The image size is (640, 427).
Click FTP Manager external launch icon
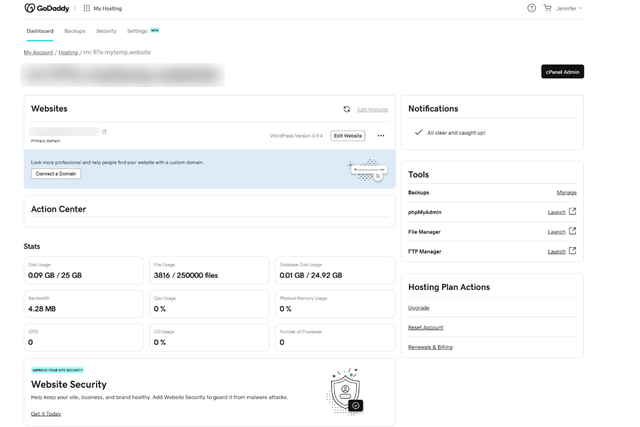572,251
